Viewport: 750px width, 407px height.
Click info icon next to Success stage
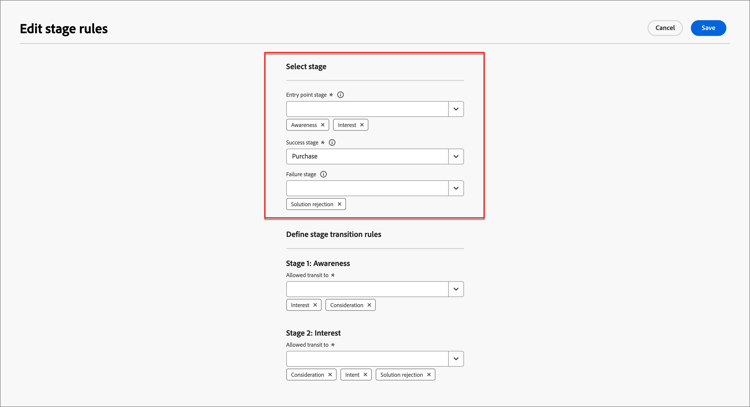click(332, 143)
